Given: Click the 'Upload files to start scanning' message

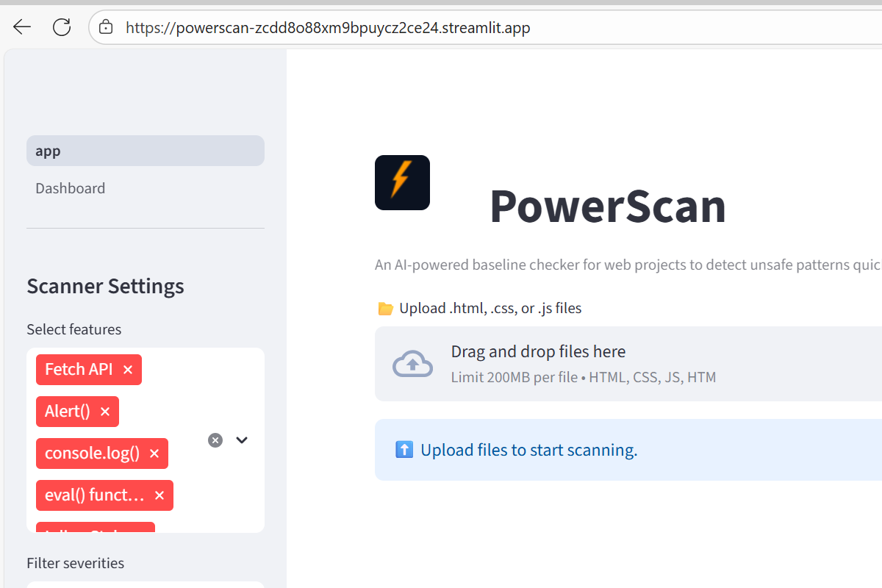Looking at the screenshot, I should [x=529, y=450].
